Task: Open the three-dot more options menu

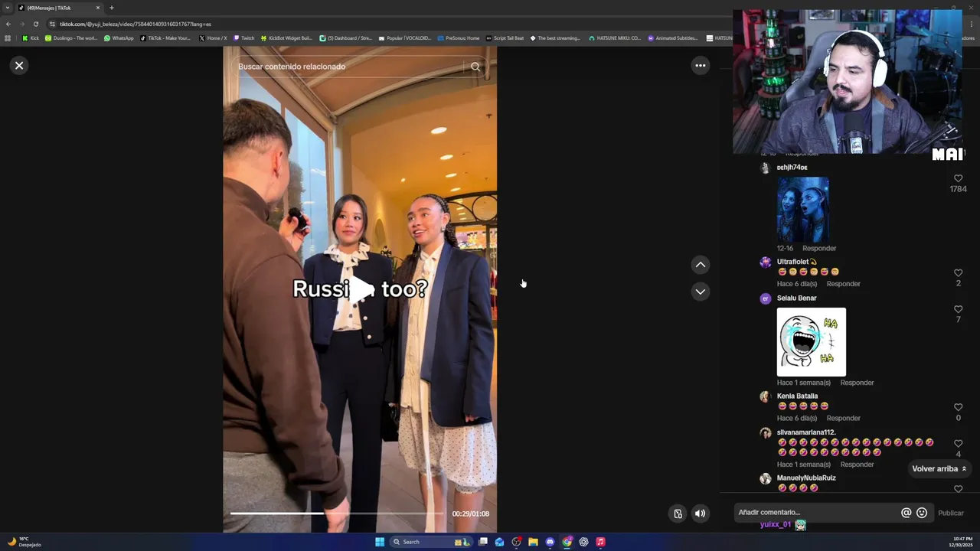Action: (x=700, y=66)
